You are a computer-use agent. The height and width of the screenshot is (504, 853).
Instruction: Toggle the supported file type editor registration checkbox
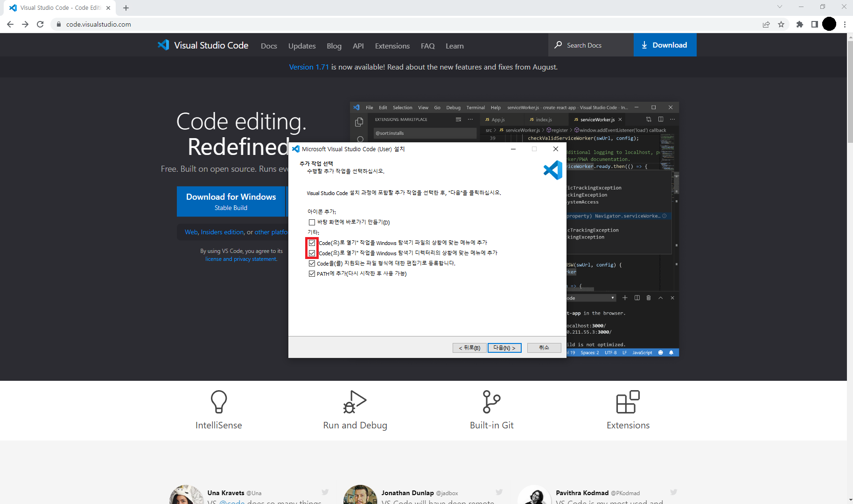tap(312, 263)
